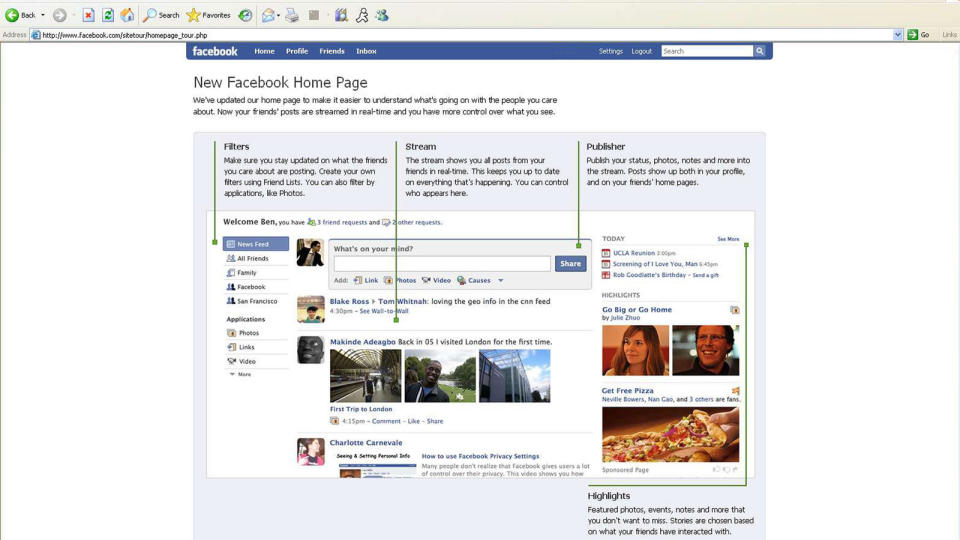Filter stream by Links application
The image size is (960, 540).
[x=246, y=347]
